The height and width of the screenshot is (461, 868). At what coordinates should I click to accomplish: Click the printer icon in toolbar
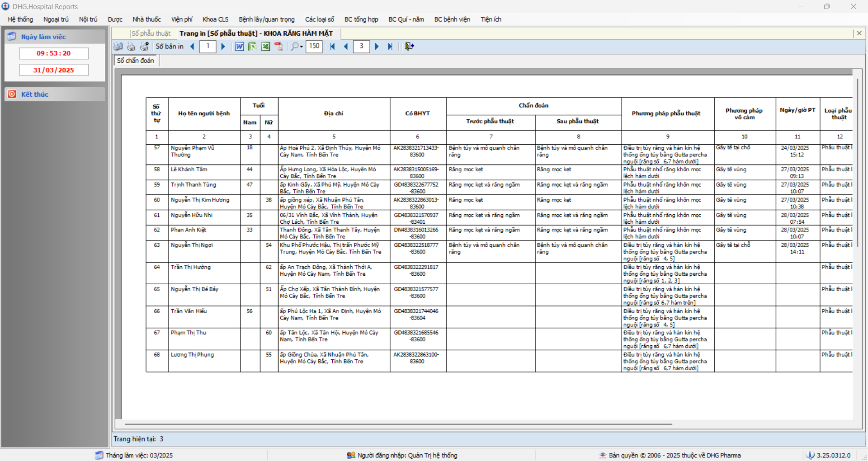(131, 47)
